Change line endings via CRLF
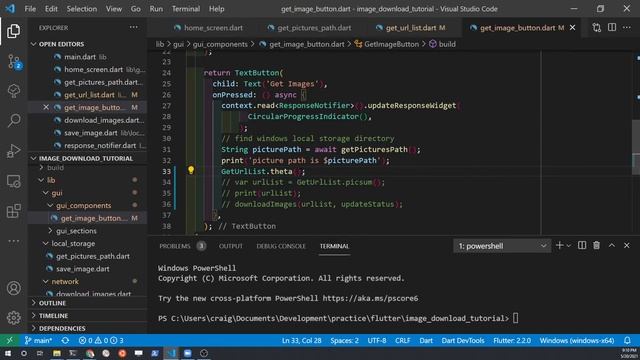Screen dimensions: 640x360 [x=402, y=340]
